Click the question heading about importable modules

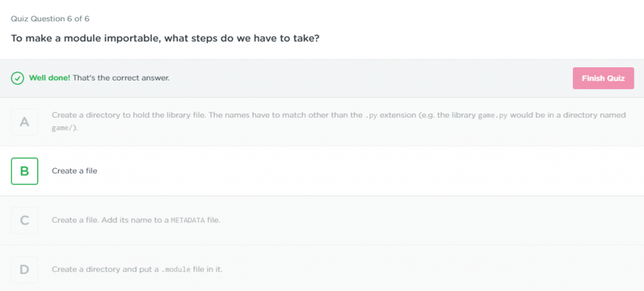[x=165, y=38]
